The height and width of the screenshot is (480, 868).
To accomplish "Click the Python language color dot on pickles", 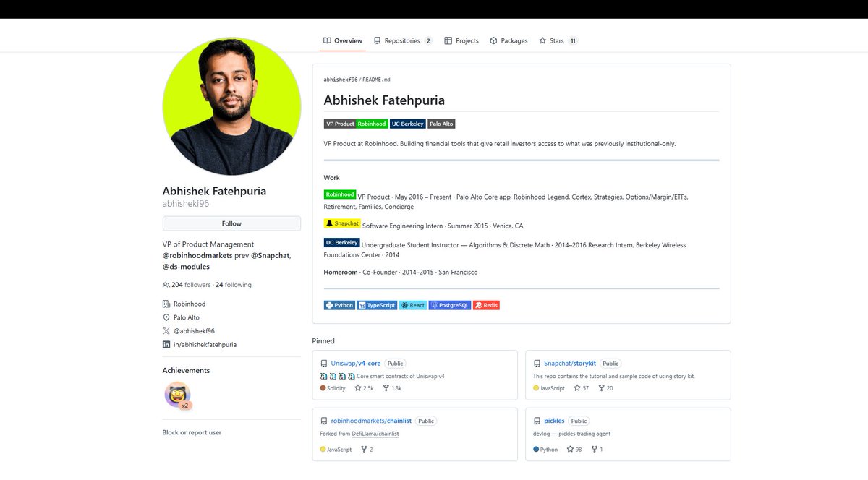I will click(536, 450).
